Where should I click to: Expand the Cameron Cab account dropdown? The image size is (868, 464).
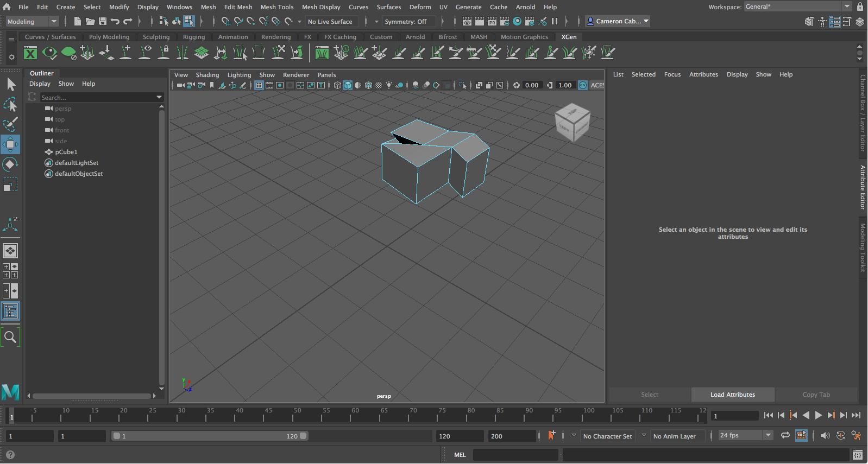click(x=618, y=21)
